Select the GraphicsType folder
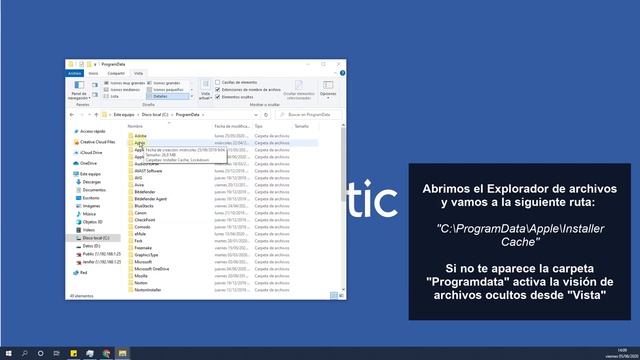This screenshot has height=360, width=640. click(146, 255)
